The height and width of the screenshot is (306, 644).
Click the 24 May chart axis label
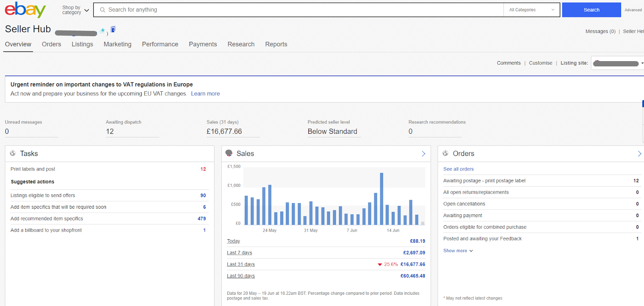point(270,231)
